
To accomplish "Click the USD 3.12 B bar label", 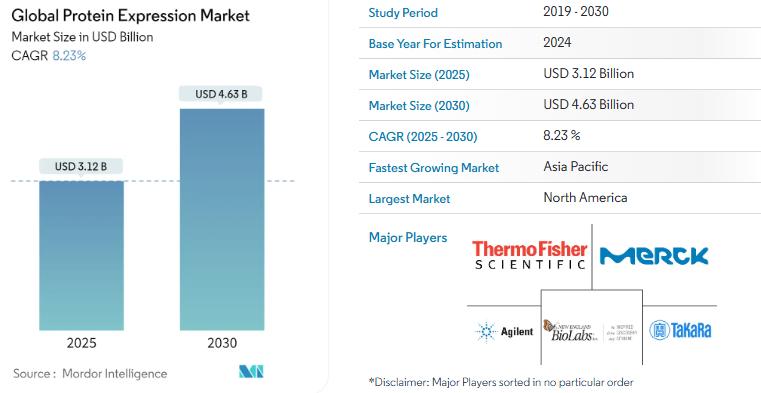I will click(x=81, y=166).
